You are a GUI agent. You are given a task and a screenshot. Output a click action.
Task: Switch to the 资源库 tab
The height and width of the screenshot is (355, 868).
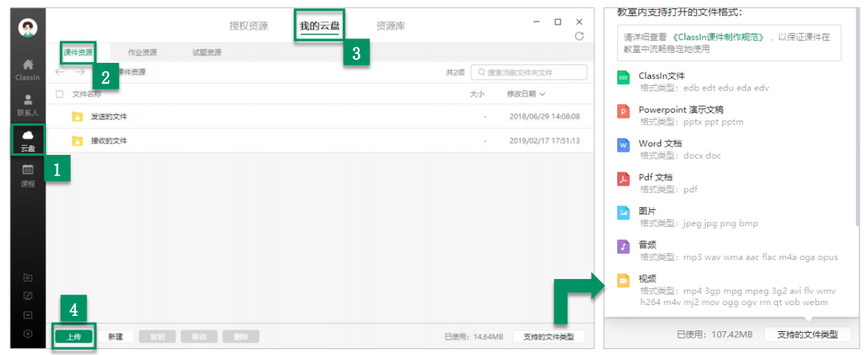click(x=390, y=26)
